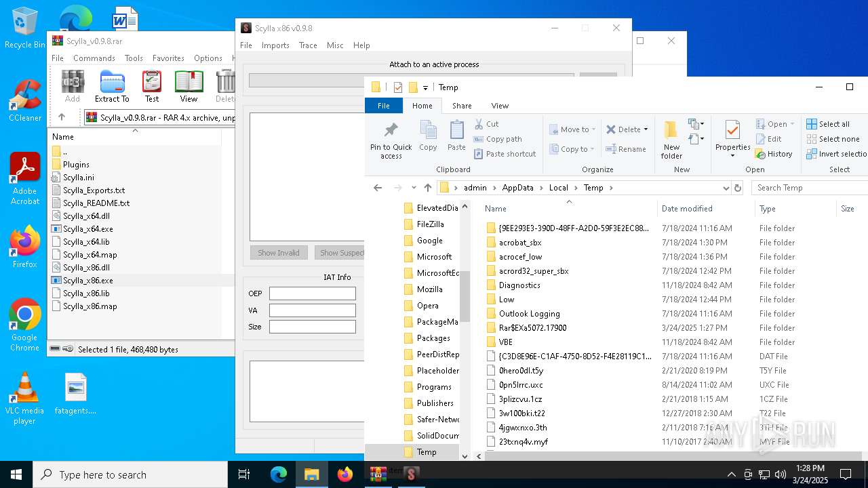Open the Scylla Trace menu
868x488 pixels.
[x=308, y=45]
